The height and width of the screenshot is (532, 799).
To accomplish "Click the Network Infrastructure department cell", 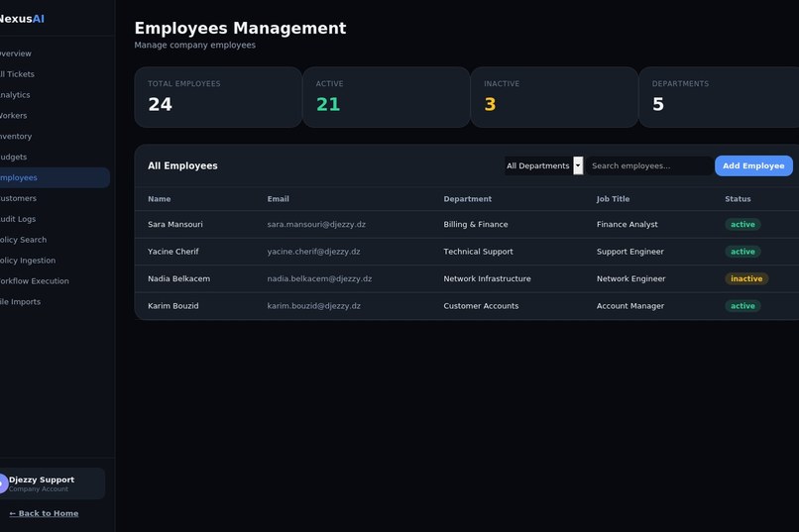I will (x=487, y=279).
